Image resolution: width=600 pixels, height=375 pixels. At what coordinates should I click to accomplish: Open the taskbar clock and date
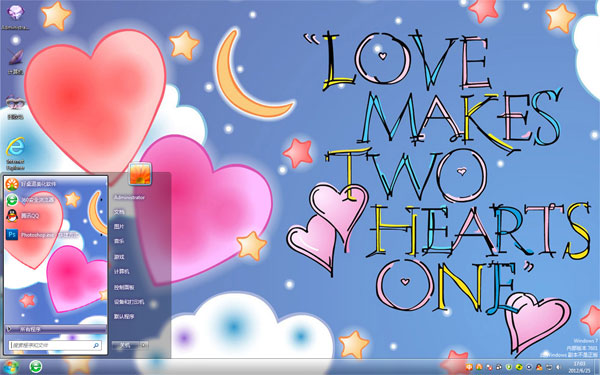click(x=579, y=367)
